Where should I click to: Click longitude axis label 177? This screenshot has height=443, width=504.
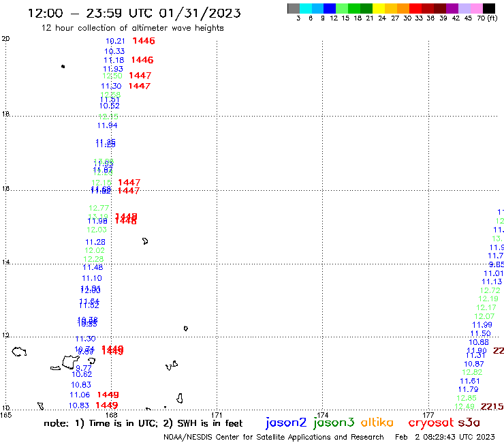428,415
